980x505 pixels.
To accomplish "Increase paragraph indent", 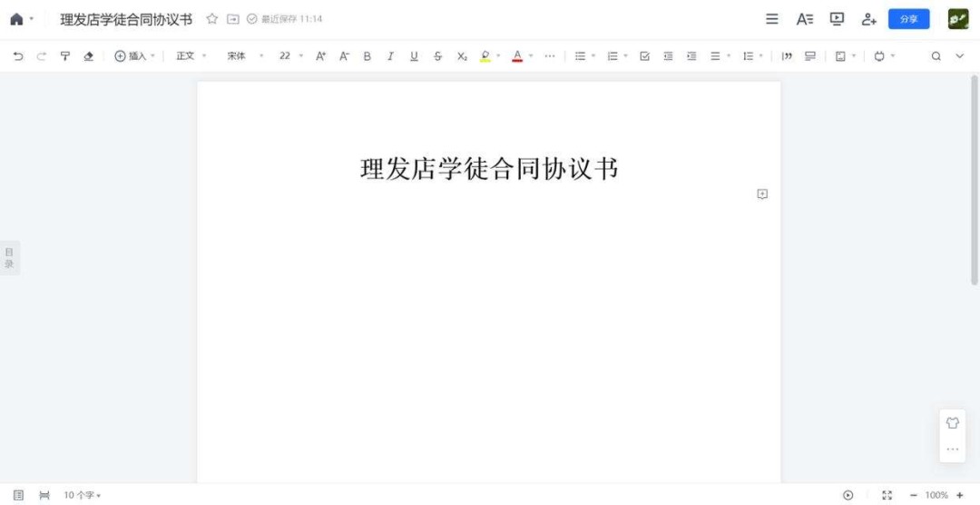I will point(691,56).
